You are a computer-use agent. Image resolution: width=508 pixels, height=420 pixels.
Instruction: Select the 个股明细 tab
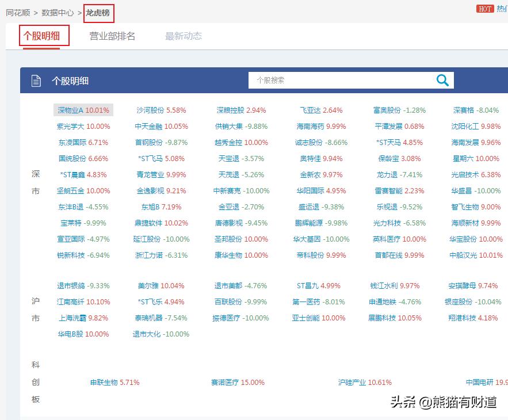44,35
